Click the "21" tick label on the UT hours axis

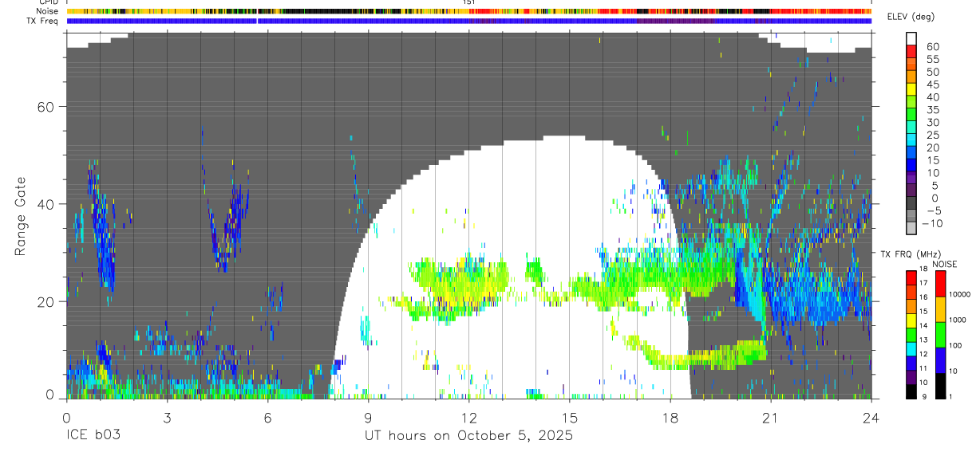pos(770,417)
